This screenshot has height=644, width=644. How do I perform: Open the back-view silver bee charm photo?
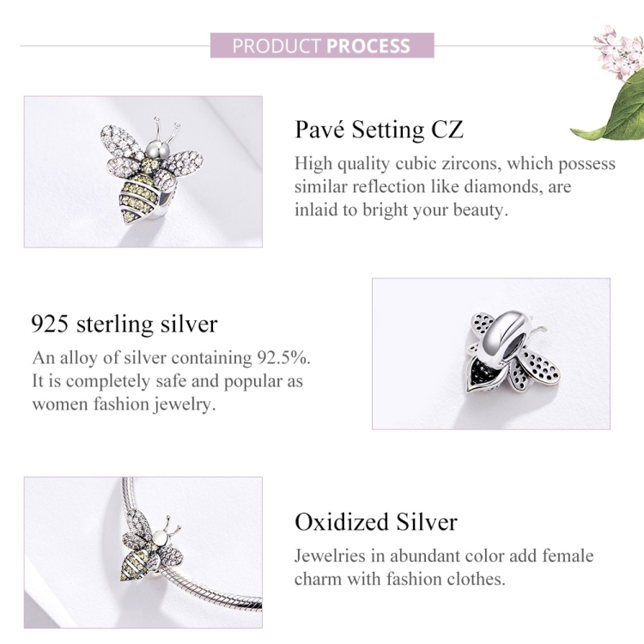click(x=490, y=353)
